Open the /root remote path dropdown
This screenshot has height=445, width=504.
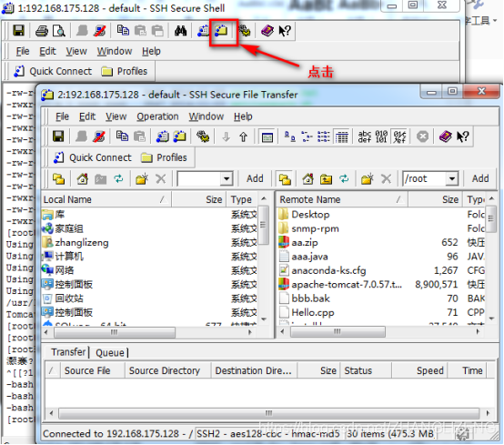[x=452, y=178]
